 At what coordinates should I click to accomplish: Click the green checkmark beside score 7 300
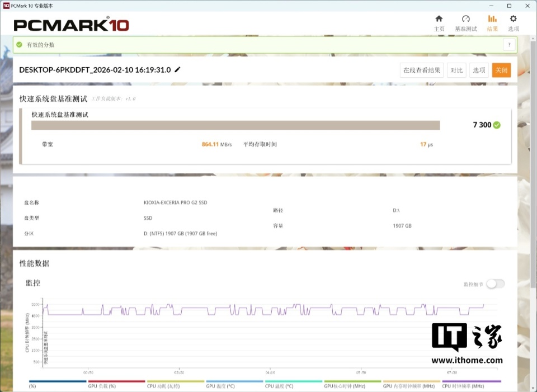497,125
